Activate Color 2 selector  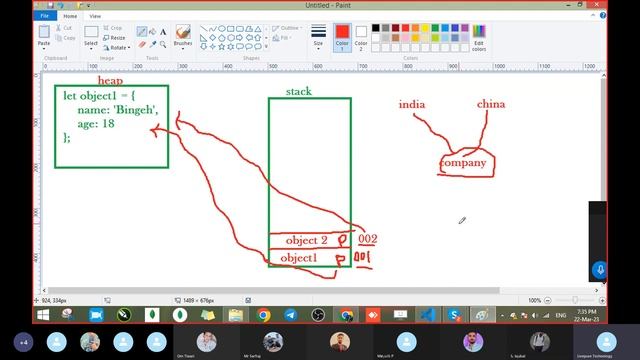point(361,38)
